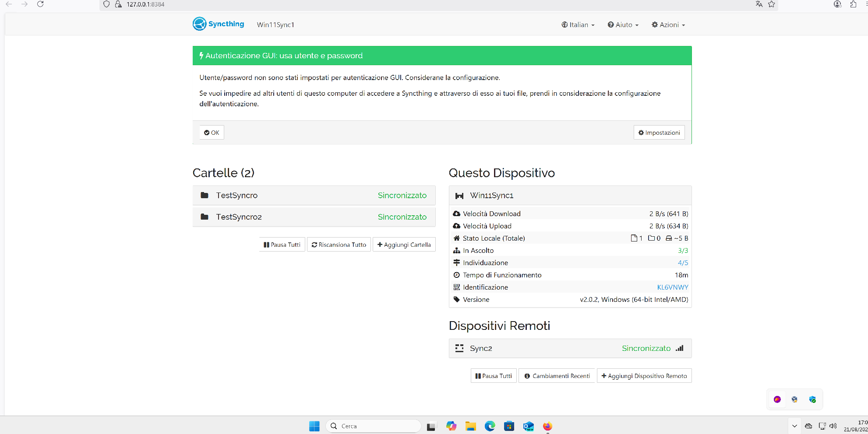This screenshot has height=434, width=868.
Task: Open the Aiuto help menu
Action: pyautogui.click(x=623, y=25)
